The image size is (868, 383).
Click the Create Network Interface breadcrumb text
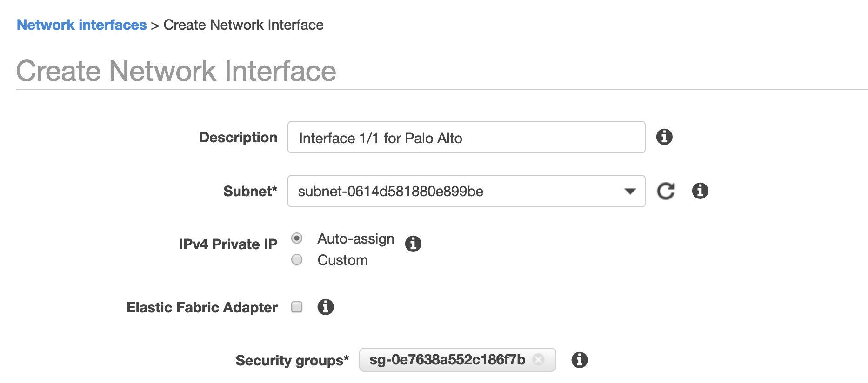pos(243,25)
